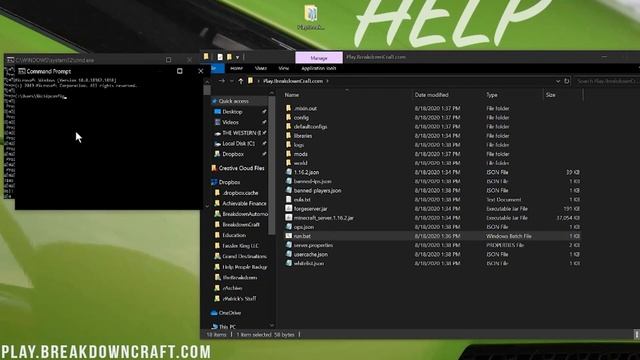Image resolution: width=640 pixels, height=360 pixels.
Task: Click the Refresh button next to the address bar
Action: click(567, 81)
